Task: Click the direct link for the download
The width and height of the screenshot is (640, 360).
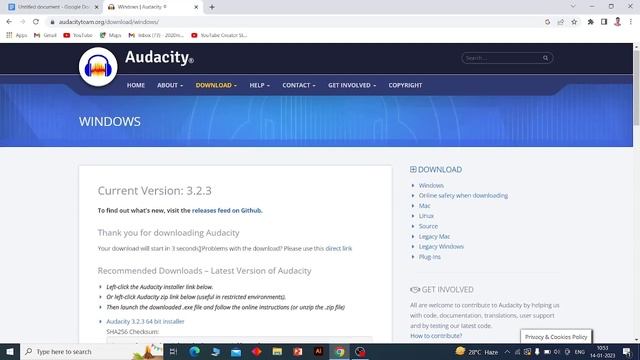Action: coord(338,248)
